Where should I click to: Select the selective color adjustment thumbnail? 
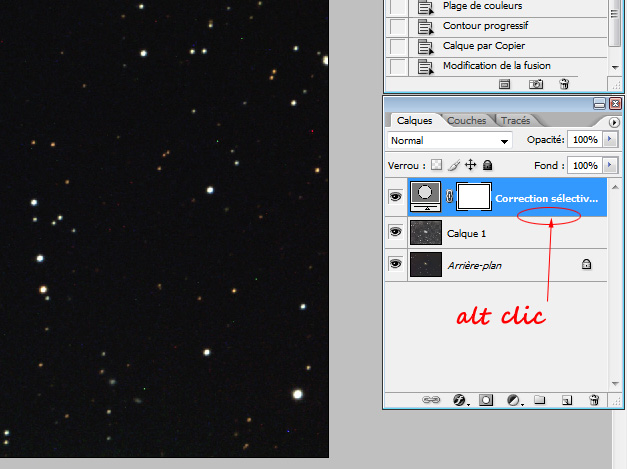(x=425, y=196)
